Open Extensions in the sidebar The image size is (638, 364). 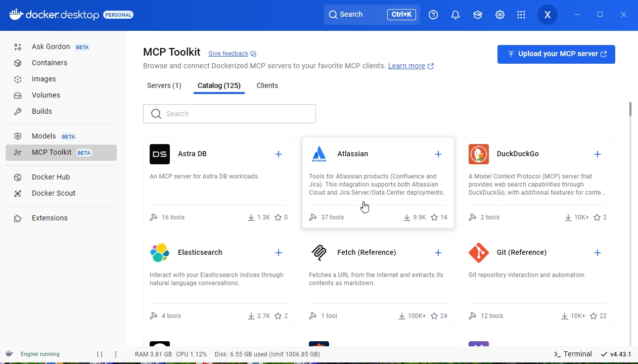pos(61,218)
